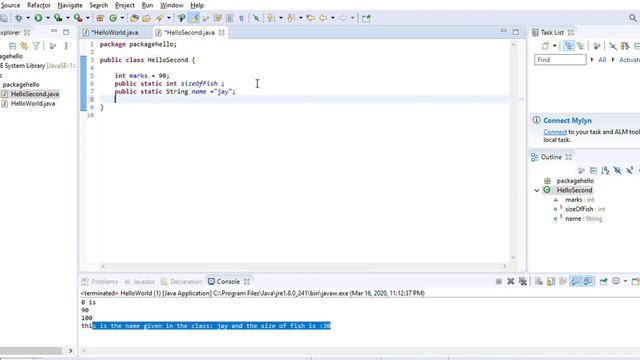
Task: Click the Find input field in Task List
Action: pyautogui.click(x=560, y=60)
